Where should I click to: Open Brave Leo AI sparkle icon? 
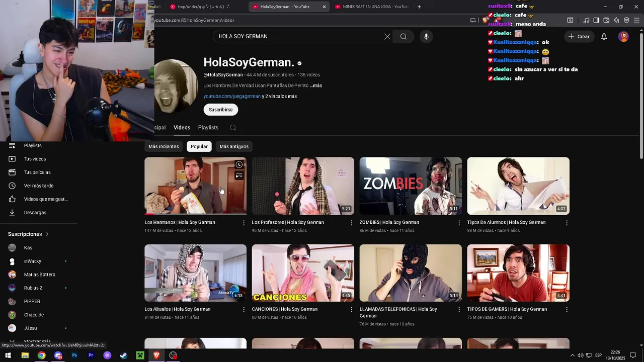click(x=616, y=20)
